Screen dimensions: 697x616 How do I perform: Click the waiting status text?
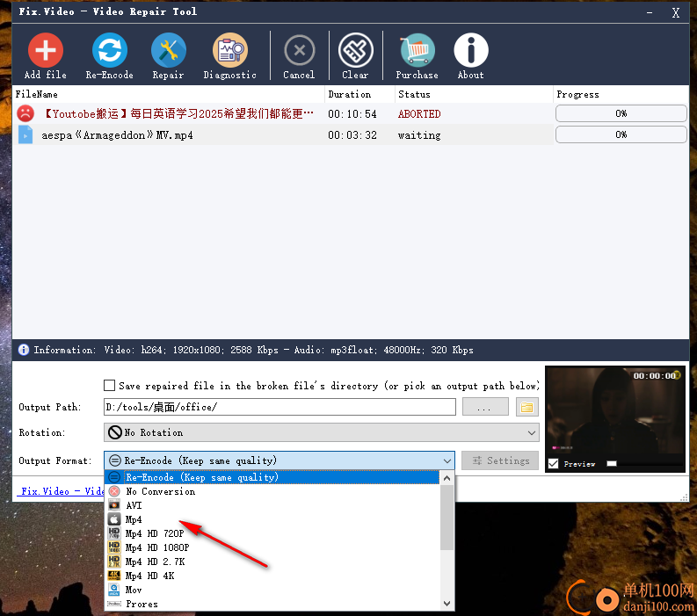pos(419,135)
